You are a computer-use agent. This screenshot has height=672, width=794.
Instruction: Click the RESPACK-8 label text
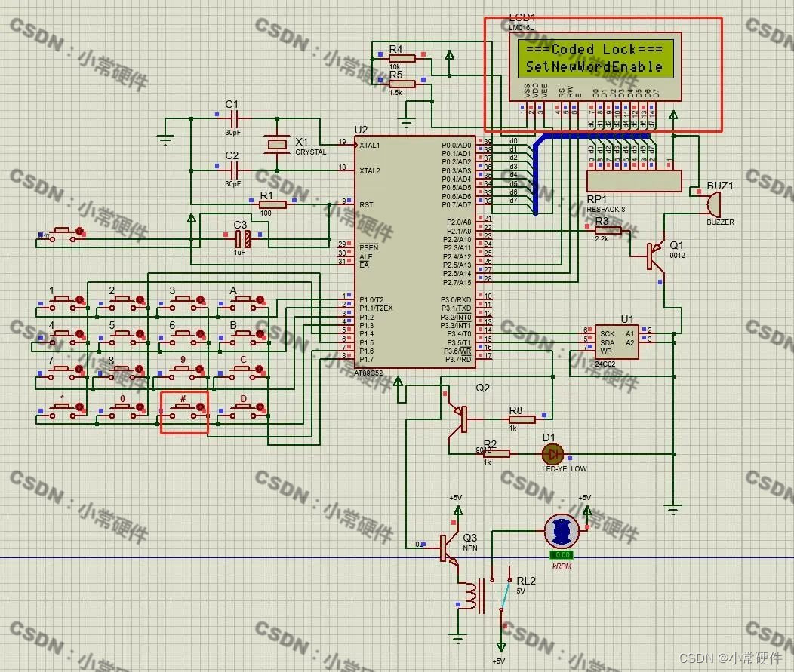[605, 210]
